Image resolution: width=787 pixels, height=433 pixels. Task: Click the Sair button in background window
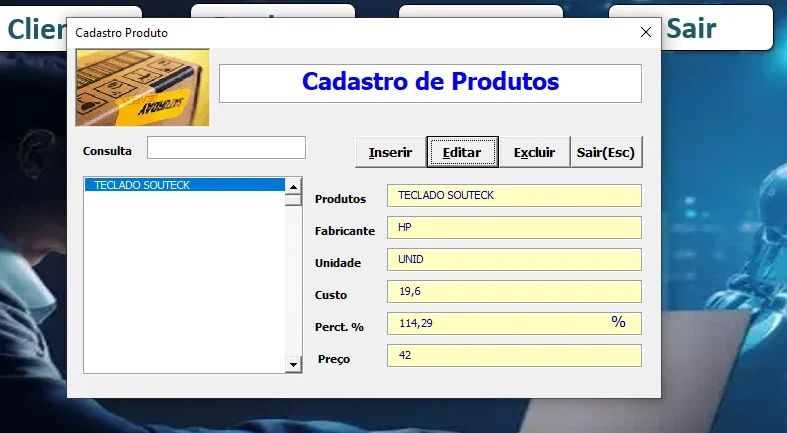[x=717, y=28]
